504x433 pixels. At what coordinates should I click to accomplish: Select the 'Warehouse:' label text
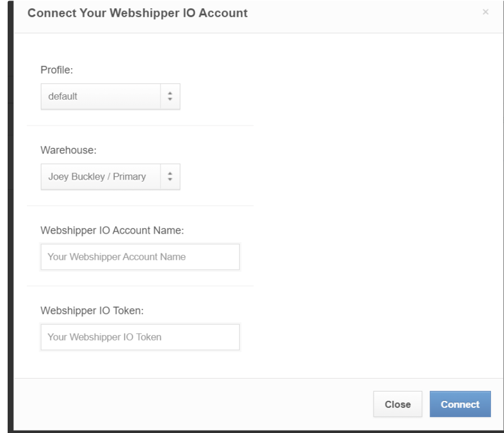click(x=68, y=150)
